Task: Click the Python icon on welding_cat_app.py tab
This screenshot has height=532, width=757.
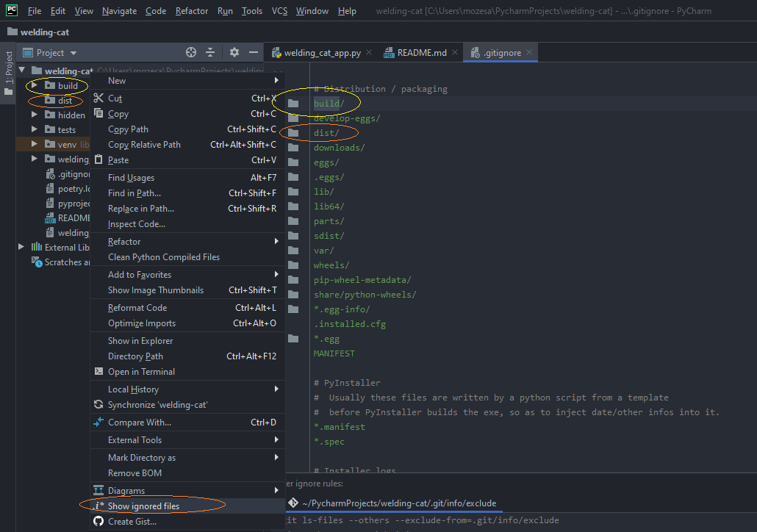Action: (x=276, y=52)
